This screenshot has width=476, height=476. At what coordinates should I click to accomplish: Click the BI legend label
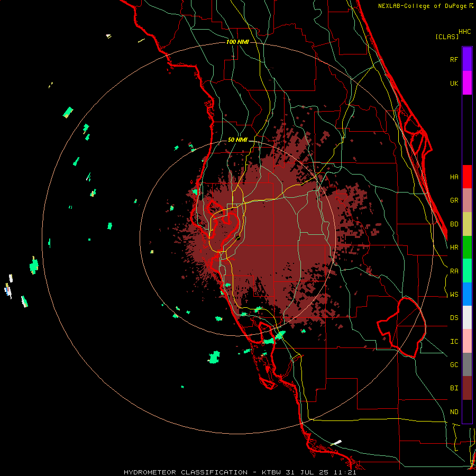(454, 388)
